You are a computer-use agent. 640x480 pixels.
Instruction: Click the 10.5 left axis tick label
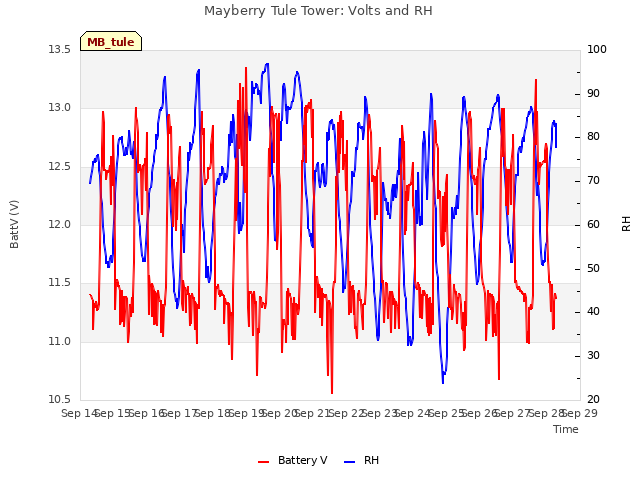[x=60, y=399]
